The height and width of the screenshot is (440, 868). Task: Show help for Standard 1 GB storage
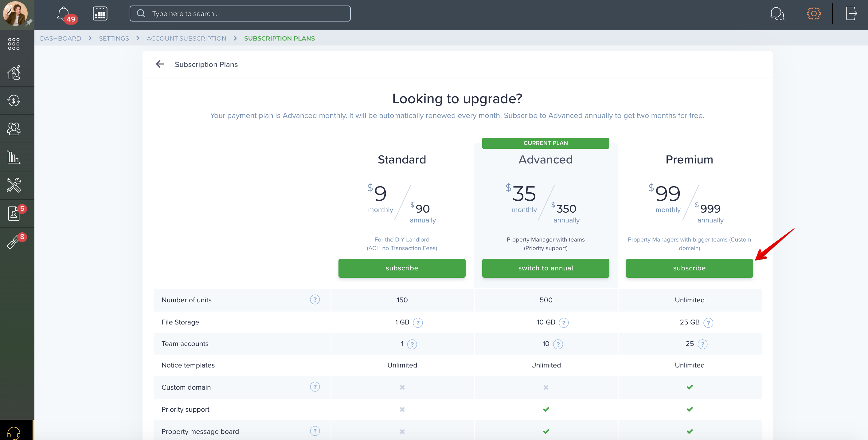(418, 323)
